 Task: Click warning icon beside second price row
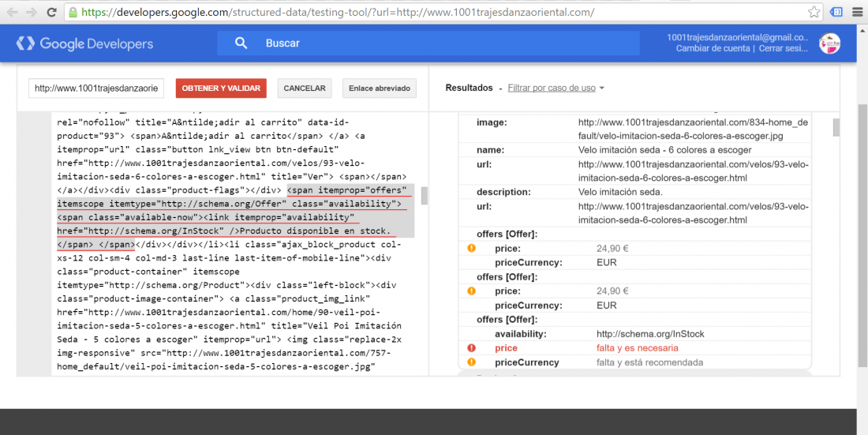(471, 291)
